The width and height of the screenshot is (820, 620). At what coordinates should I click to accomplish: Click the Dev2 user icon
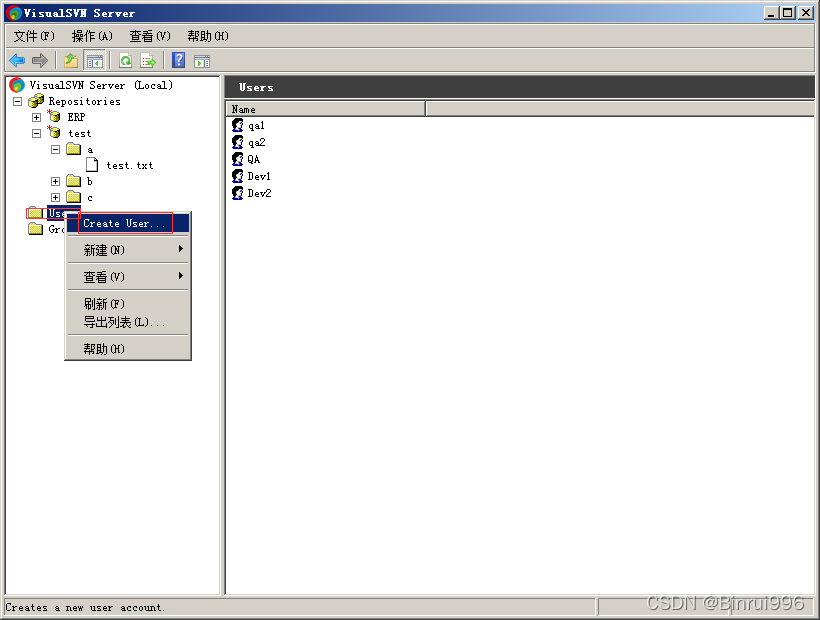pos(237,193)
